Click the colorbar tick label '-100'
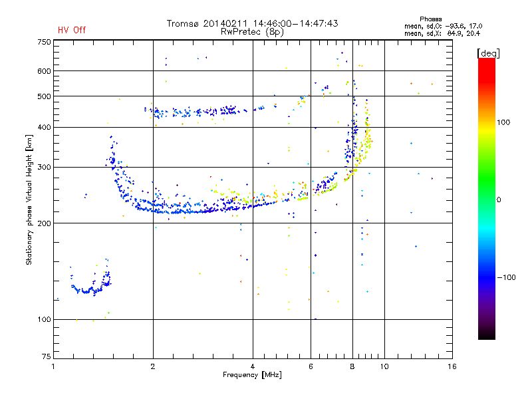Viewport: 532px width, 399px height. point(506,277)
